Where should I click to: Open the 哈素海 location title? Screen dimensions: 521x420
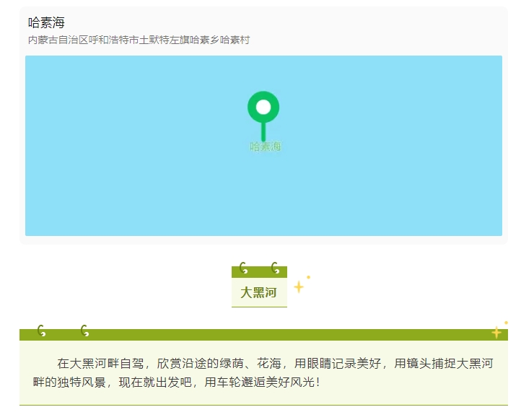46,23
